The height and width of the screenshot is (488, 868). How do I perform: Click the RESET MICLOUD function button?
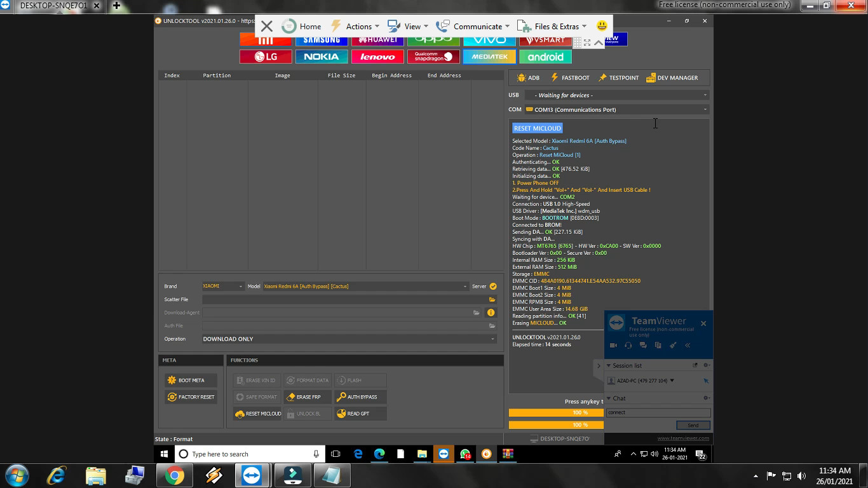coord(257,413)
